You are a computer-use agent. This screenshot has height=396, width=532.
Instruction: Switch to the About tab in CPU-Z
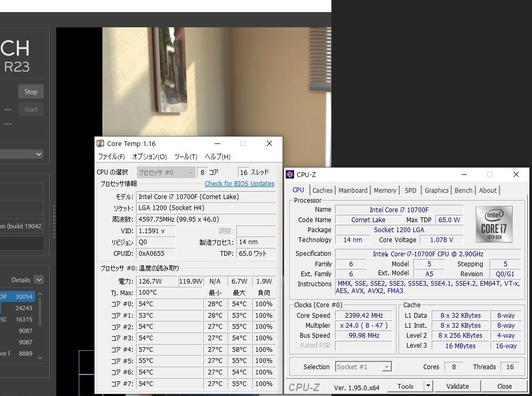pyautogui.click(x=488, y=190)
